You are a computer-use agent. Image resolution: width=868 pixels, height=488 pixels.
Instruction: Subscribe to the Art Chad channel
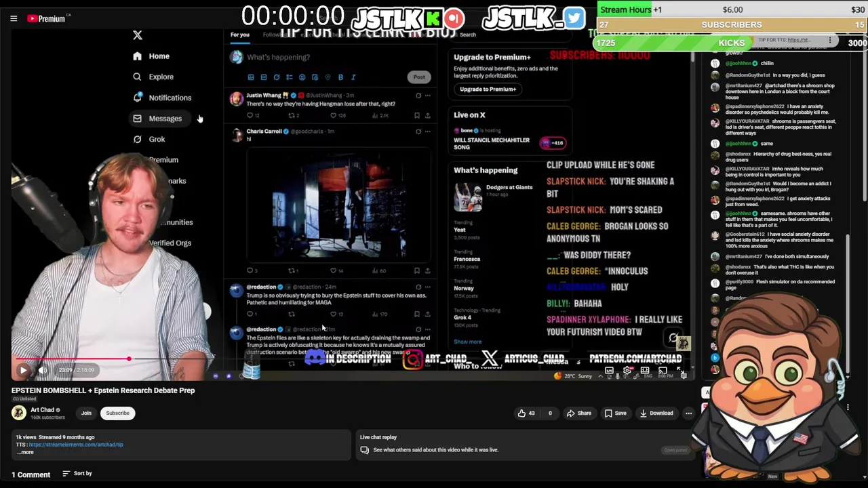[x=117, y=413]
